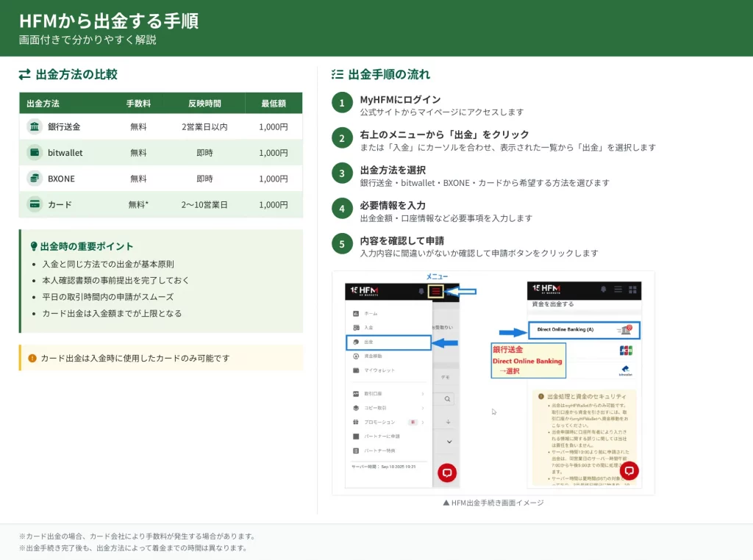This screenshot has width=753, height=560.
Task: Expand the down chevron below search
Action: tap(449, 442)
